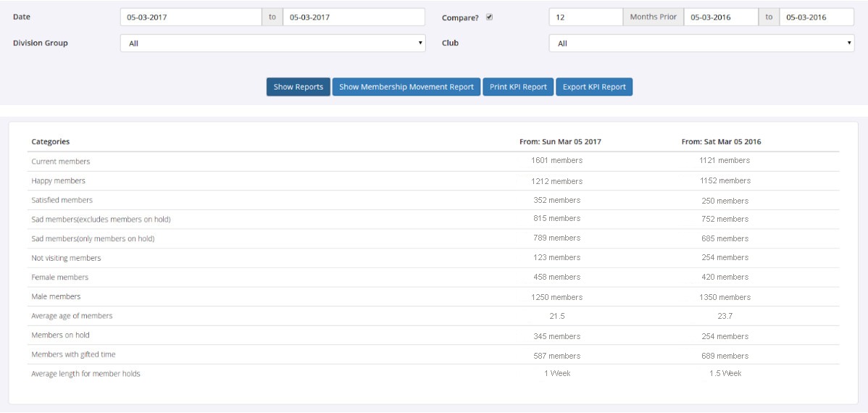Click the start Date input field
868x413 pixels.
(x=191, y=17)
